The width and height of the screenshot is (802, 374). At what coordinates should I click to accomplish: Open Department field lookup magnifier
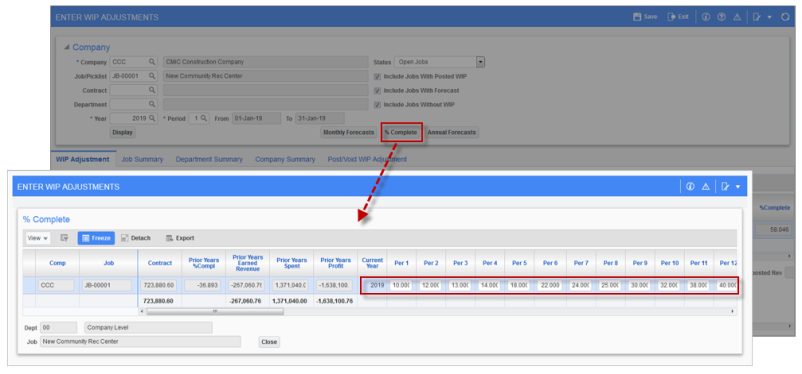point(152,104)
